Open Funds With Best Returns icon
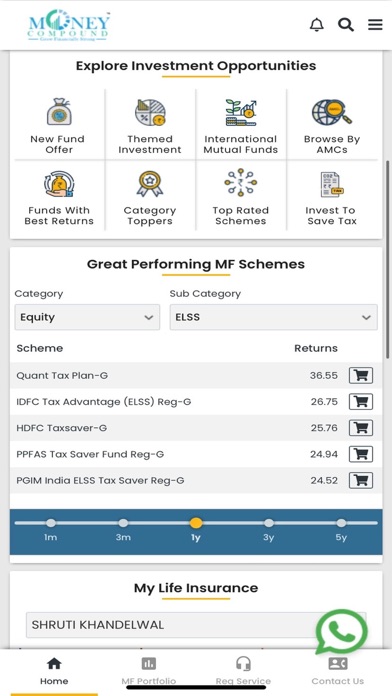 pos(59,184)
